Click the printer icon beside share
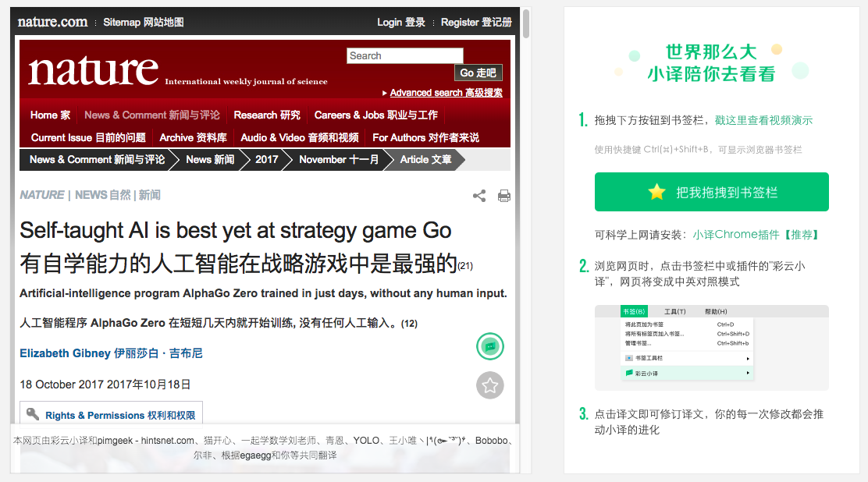 [x=503, y=195]
